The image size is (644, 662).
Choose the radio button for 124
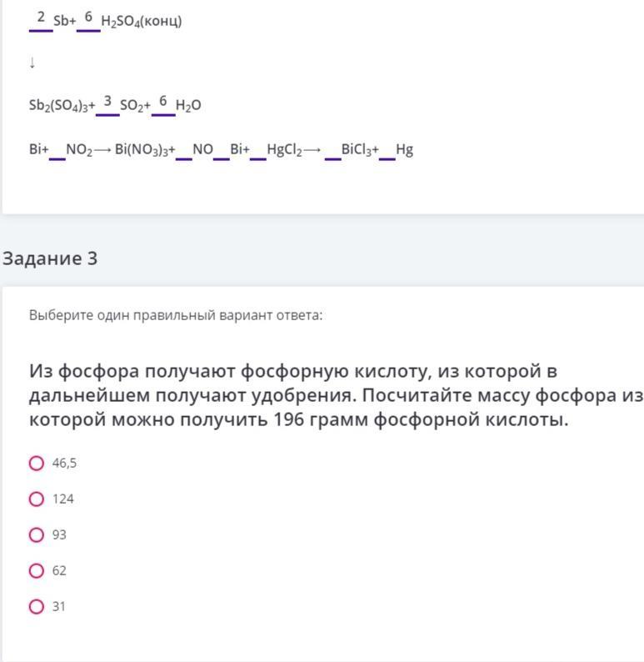pos(37,499)
